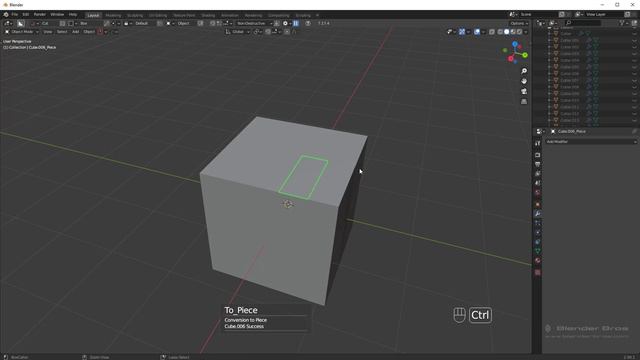This screenshot has height=360, width=640.
Task: Click the outliner search field
Action: [x=583, y=23]
